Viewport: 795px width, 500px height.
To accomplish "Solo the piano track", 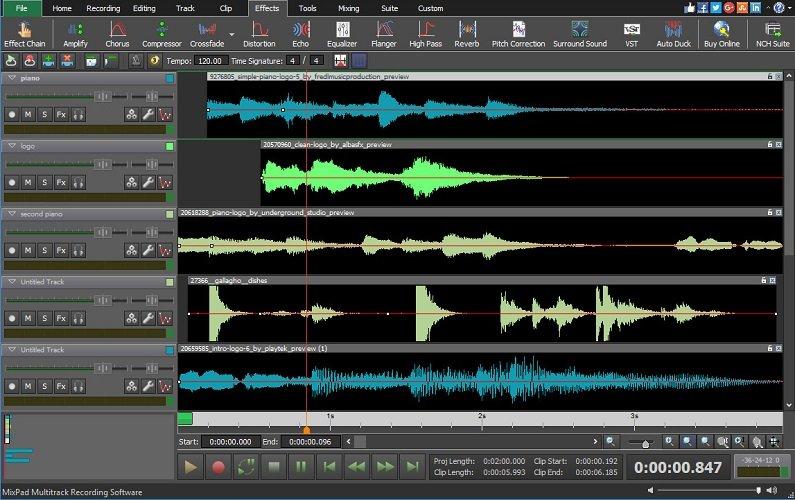I will point(45,115).
